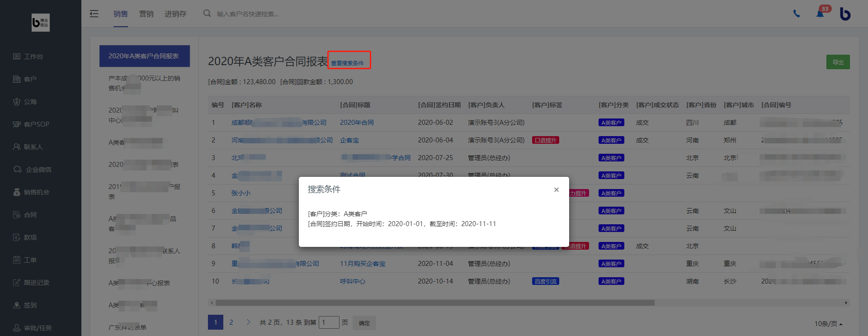Image resolution: width=868 pixels, height=336 pixels.
Task: Click the [合同]标题 column header
Action: [355, 105]
